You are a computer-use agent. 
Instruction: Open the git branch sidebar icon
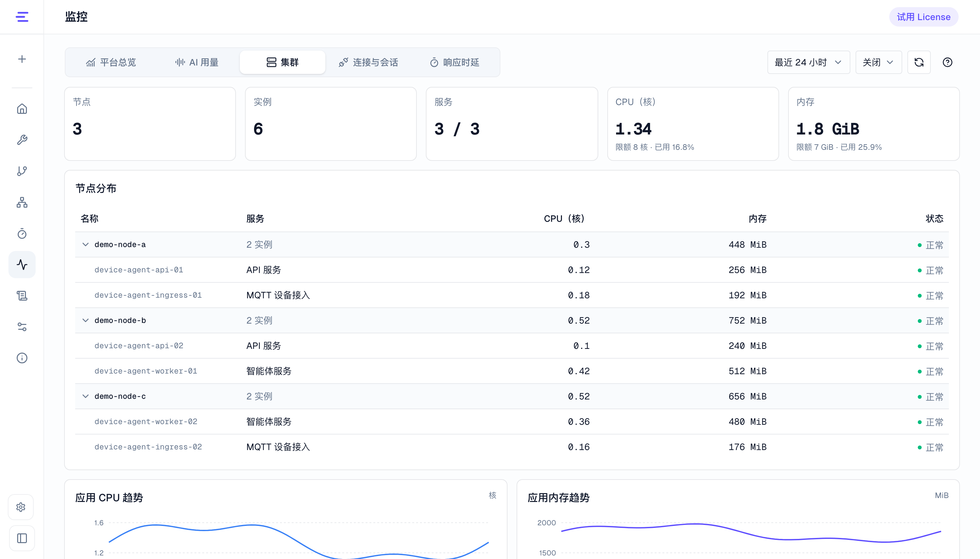tap(22, 171)
